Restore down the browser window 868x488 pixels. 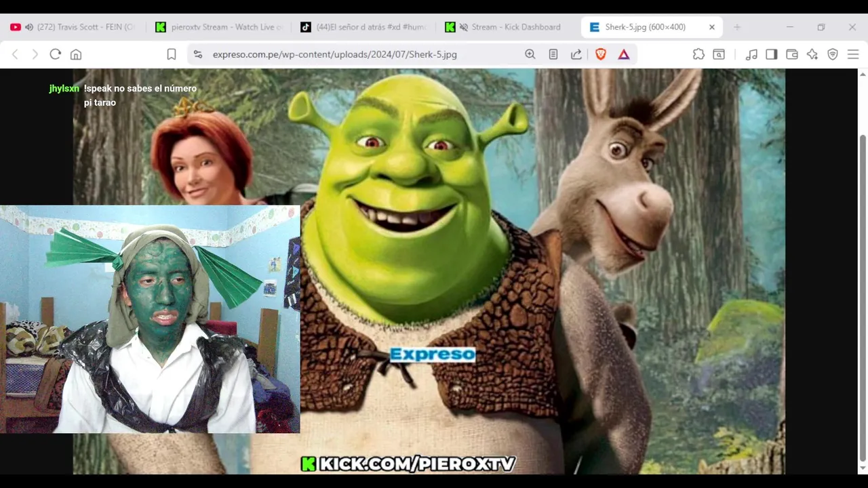coord(821,27)
